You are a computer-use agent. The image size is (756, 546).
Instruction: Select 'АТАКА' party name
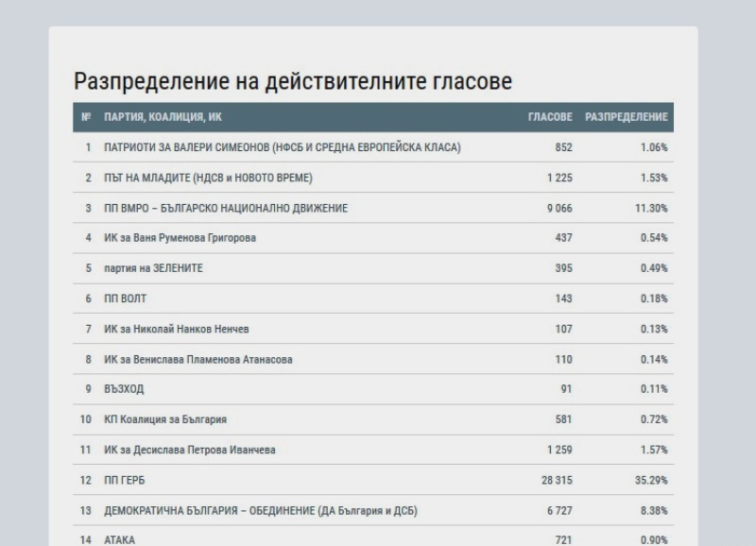click(x=120, y=540)
